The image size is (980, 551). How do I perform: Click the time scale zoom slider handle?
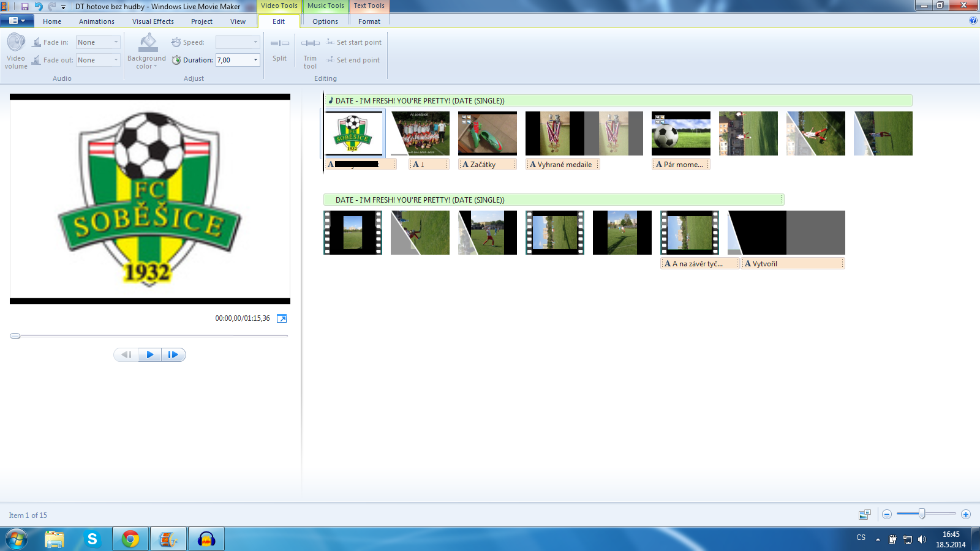[x=922, y=514]
